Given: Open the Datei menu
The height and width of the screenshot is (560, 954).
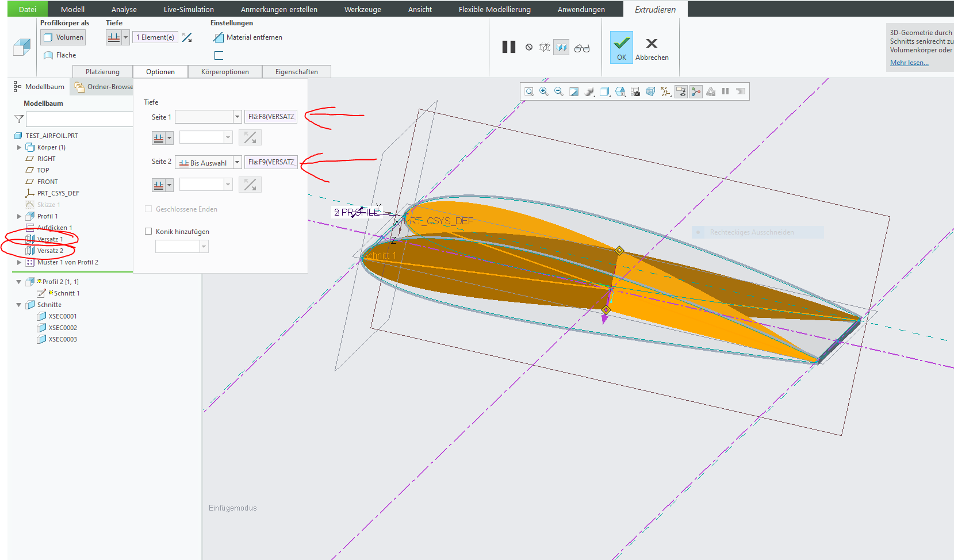Looking at the screenshot, I should point(27,9).
